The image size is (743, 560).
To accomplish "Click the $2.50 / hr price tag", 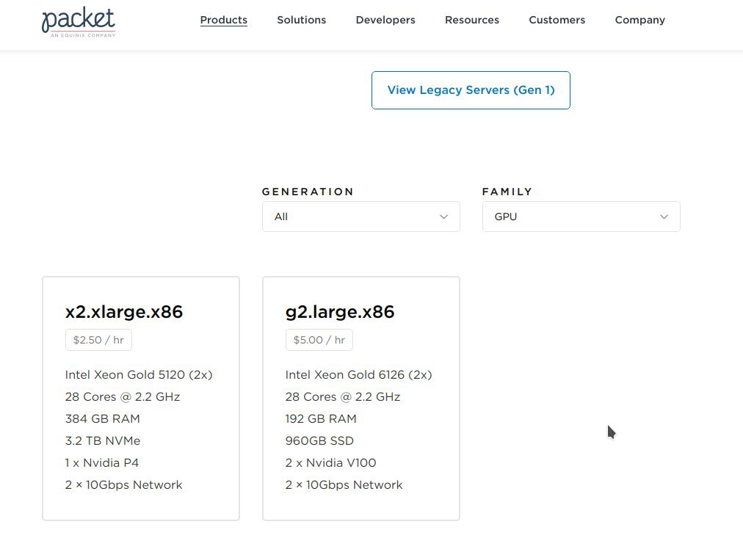I will (98, 340).
